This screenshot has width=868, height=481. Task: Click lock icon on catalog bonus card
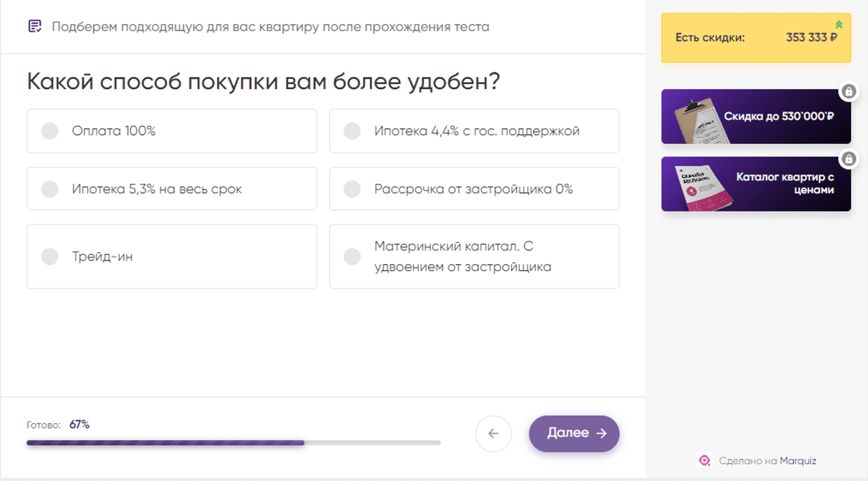pyautogui.click(x=849, y=159)
